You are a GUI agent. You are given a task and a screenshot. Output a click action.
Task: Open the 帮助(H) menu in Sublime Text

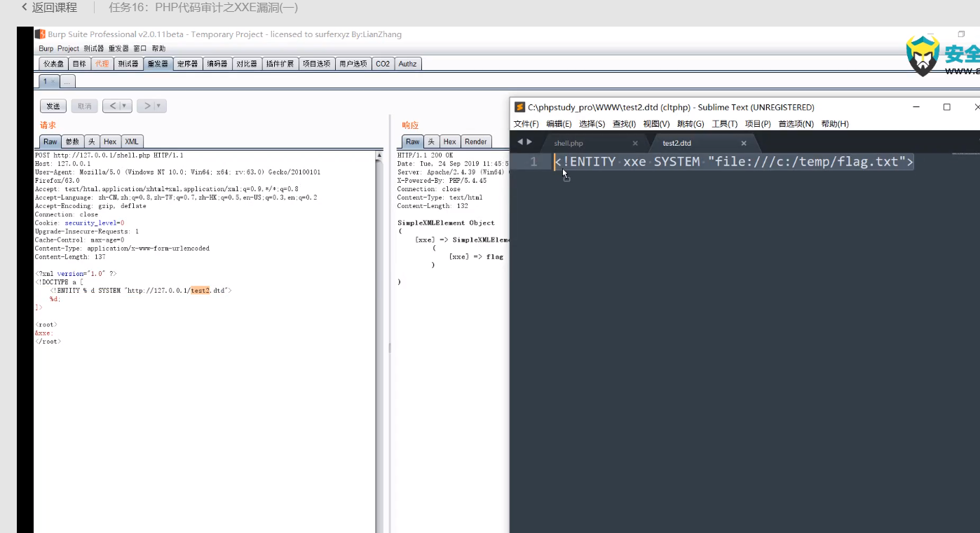[835, 124]
